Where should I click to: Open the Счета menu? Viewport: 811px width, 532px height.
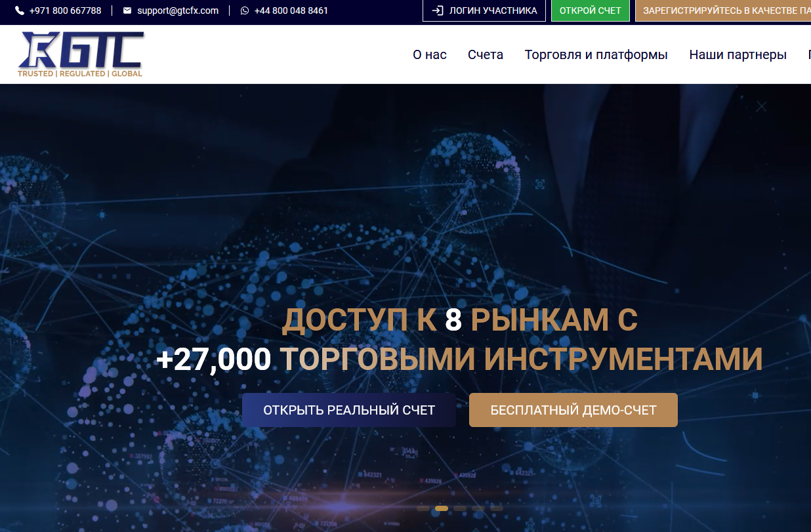[x=486, y=54]
